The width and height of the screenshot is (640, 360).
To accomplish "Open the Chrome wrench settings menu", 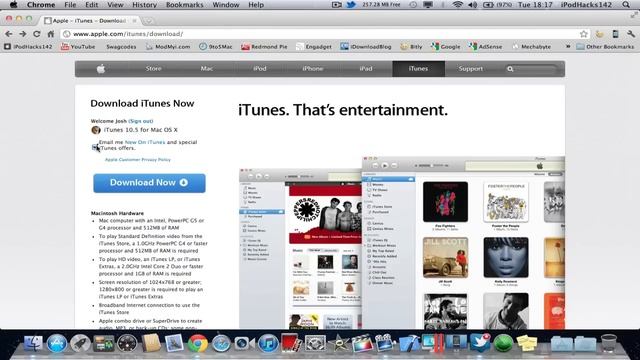I will pyautogui.click(x=631, y=34).
